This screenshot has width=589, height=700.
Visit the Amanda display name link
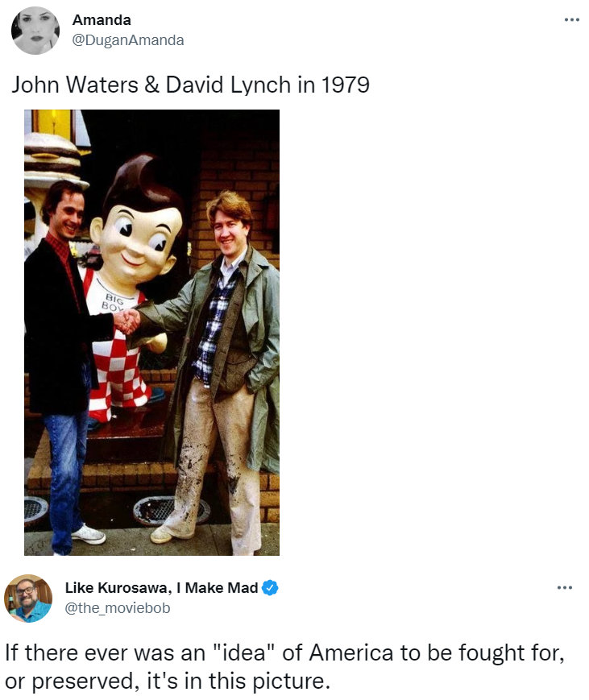point(102,20)
